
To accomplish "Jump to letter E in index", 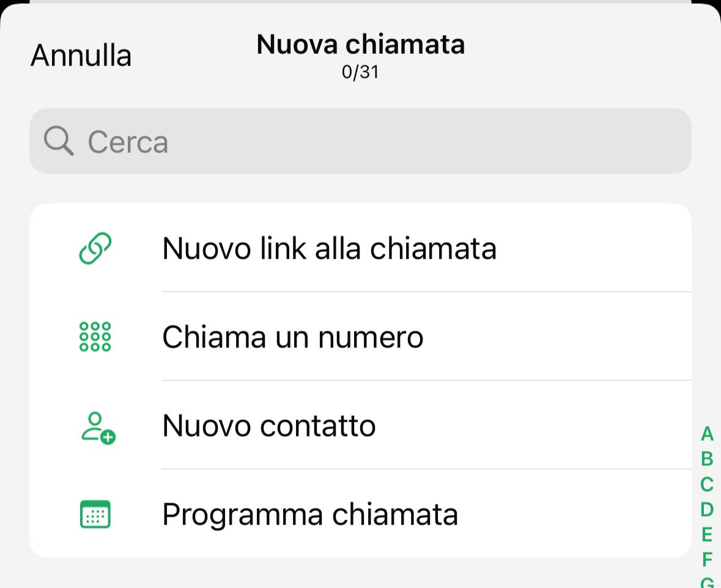I will pos(707,534).
